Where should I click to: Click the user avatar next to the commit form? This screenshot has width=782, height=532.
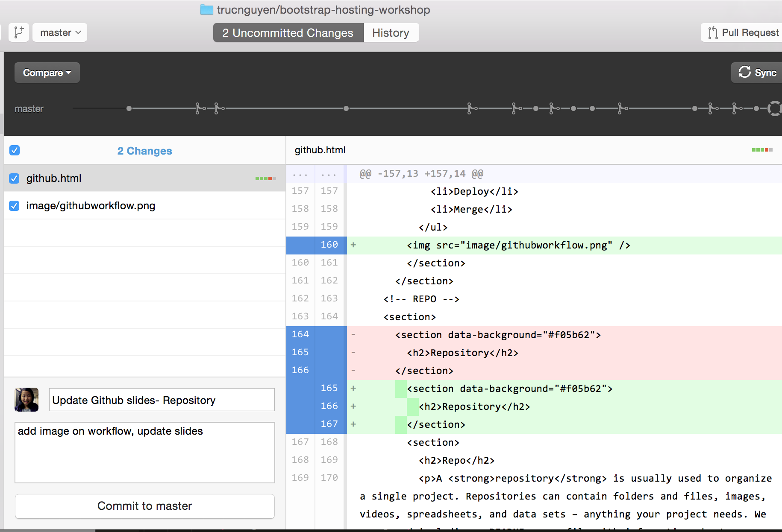(x=26, y=400)
